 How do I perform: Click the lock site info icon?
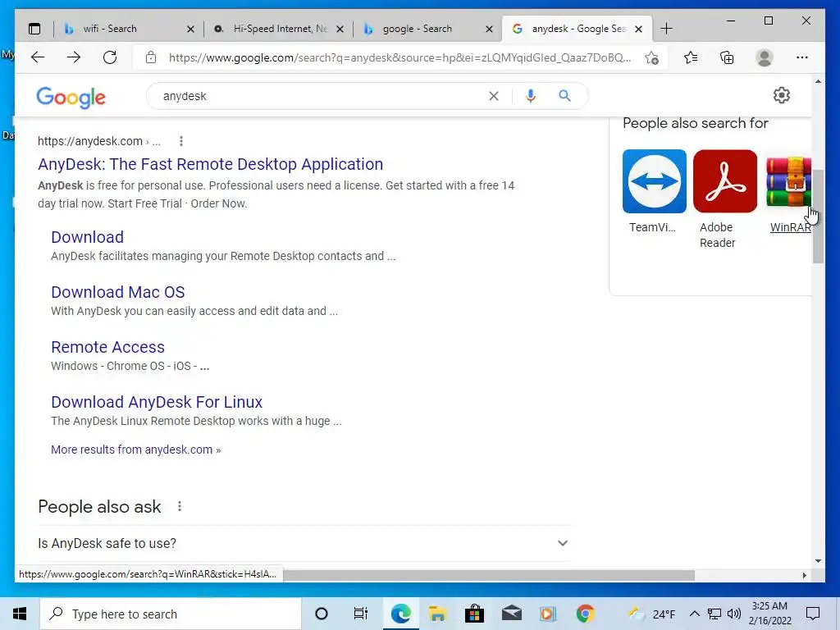(151, 57)
